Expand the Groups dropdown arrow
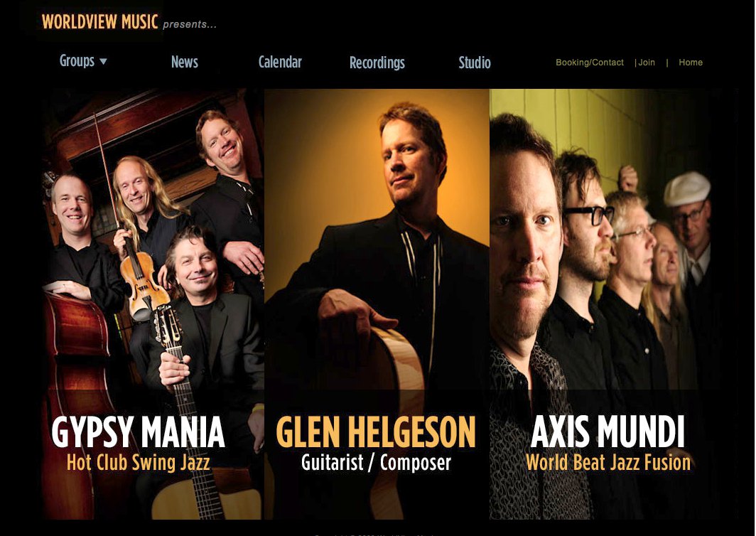Screen dimensions: 756x536 tap(103, 61)
